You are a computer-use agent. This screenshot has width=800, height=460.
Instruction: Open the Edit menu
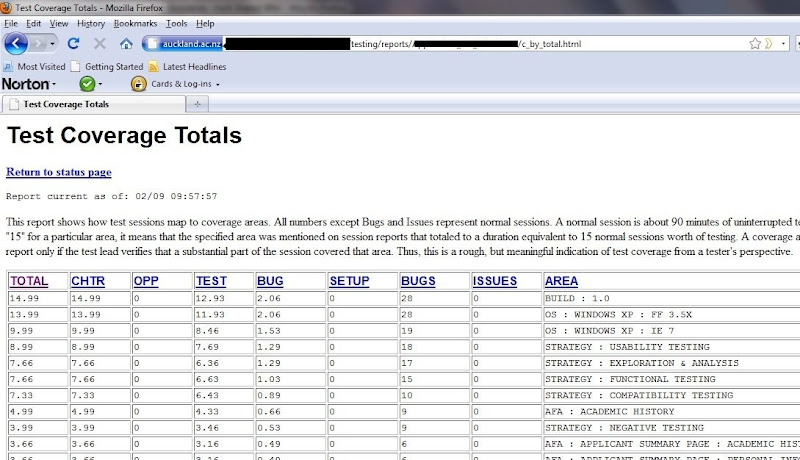coord(34,23)
